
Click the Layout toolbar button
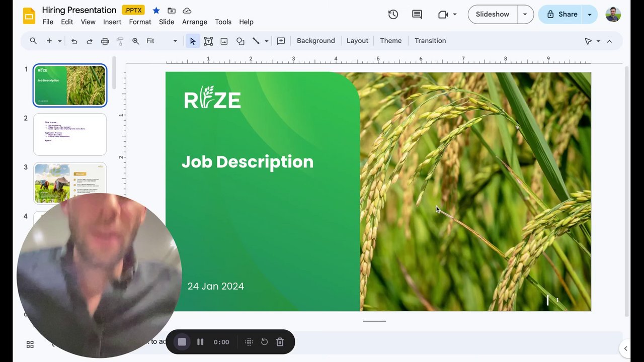pos(357,41)
